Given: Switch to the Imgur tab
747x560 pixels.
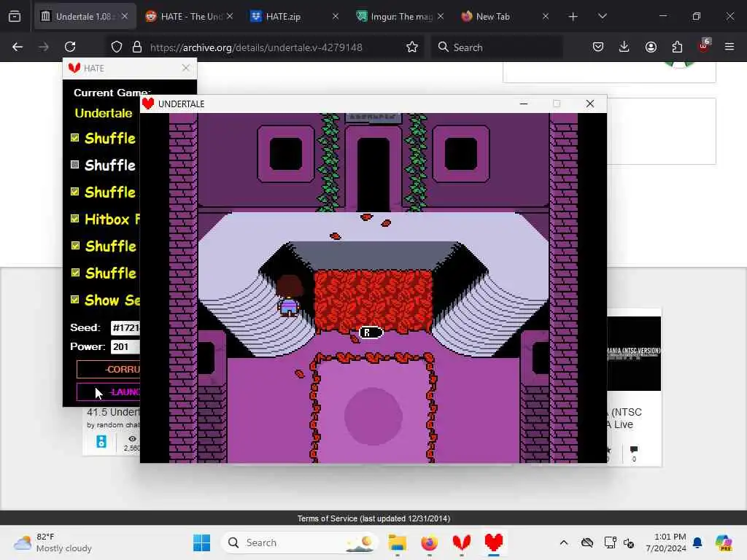Looking at the screenshot, I should click(x=400, y=16).
